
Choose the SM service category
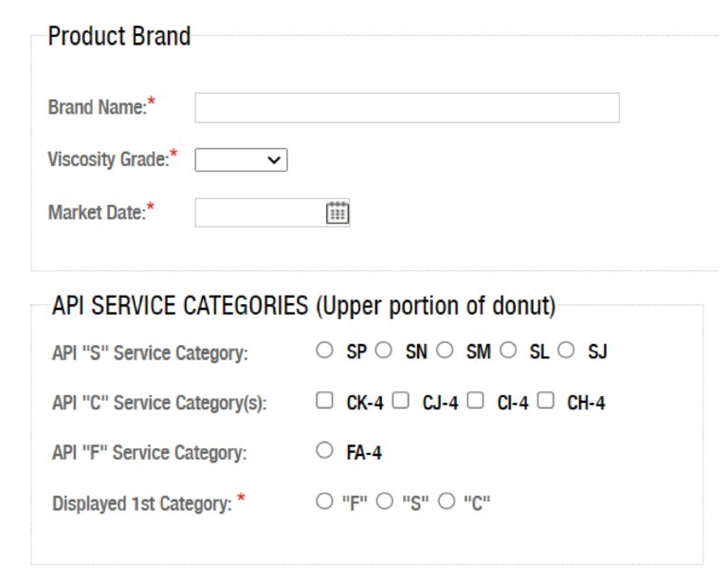click(x=445, y=350)
